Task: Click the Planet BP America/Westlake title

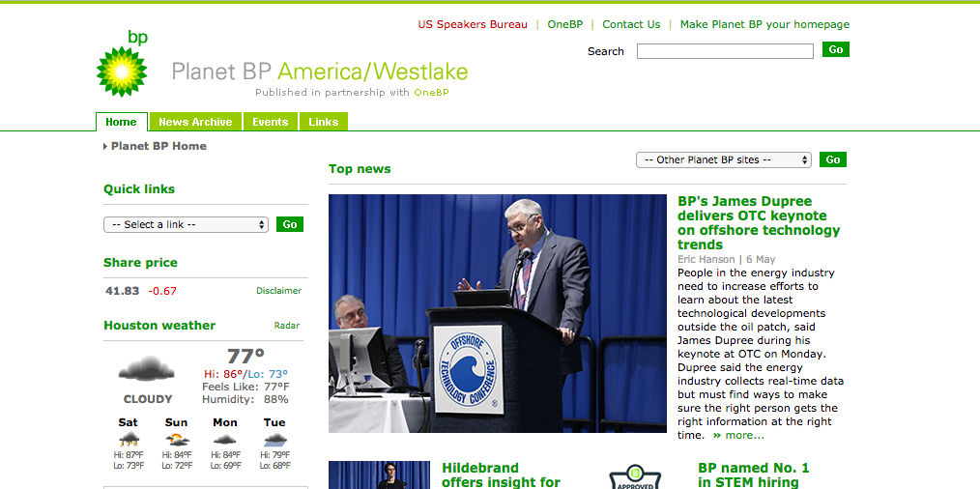Action: 320,72
